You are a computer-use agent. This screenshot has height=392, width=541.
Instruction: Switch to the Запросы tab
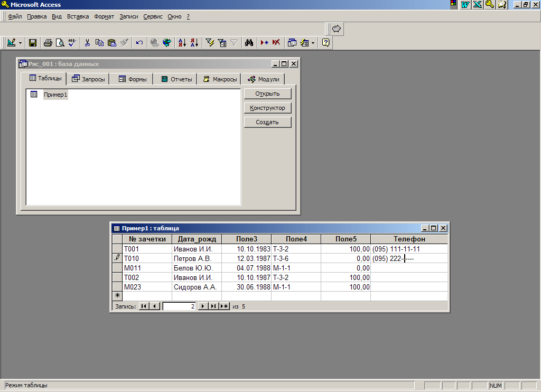pyautogui.click(x=88, y=79)
